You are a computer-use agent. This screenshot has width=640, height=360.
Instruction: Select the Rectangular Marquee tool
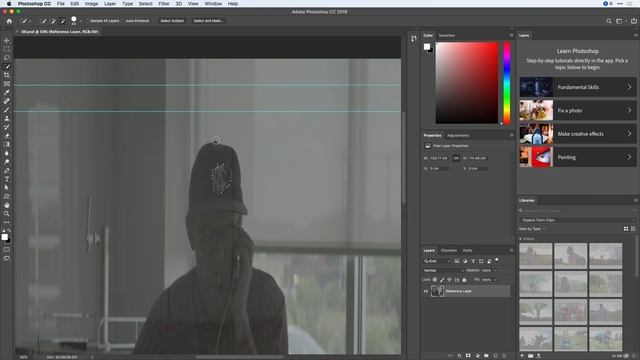(x=7, y=49)
